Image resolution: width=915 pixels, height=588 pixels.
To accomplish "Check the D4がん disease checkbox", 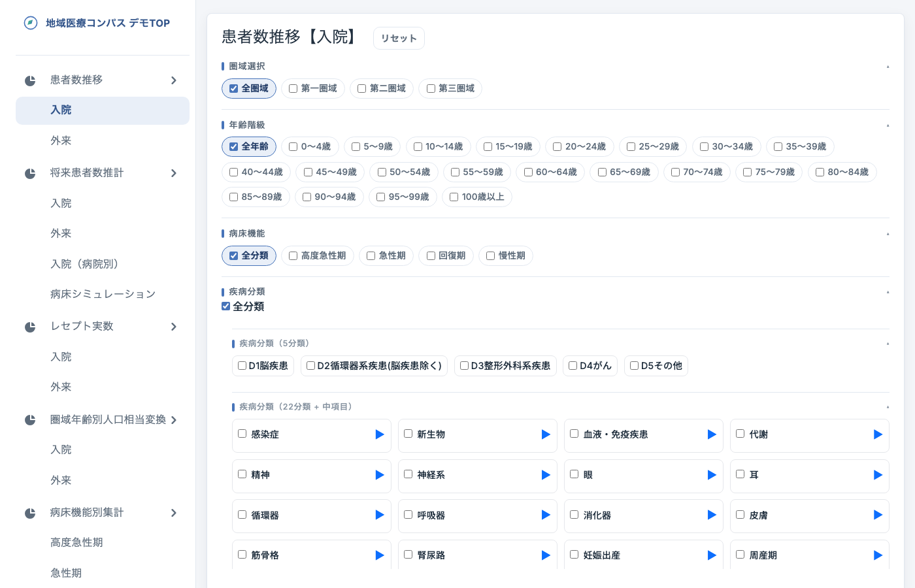I will click(573, 366).
